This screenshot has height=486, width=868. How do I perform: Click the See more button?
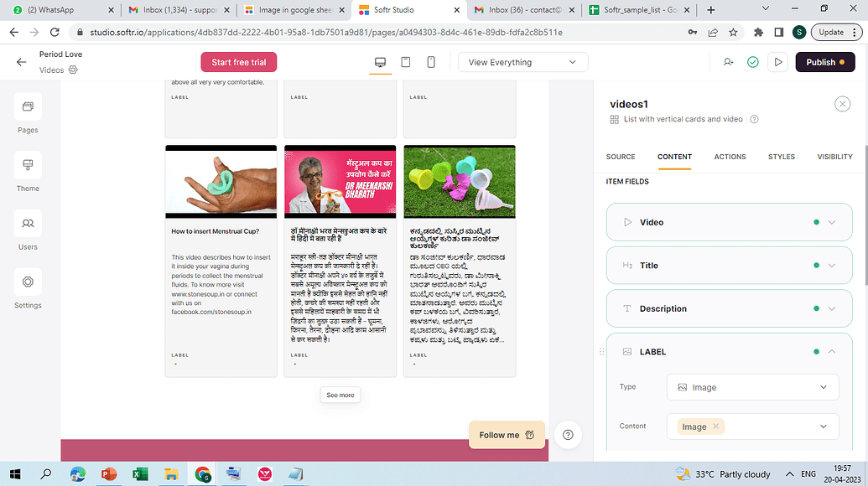click(x=340, y=395)
